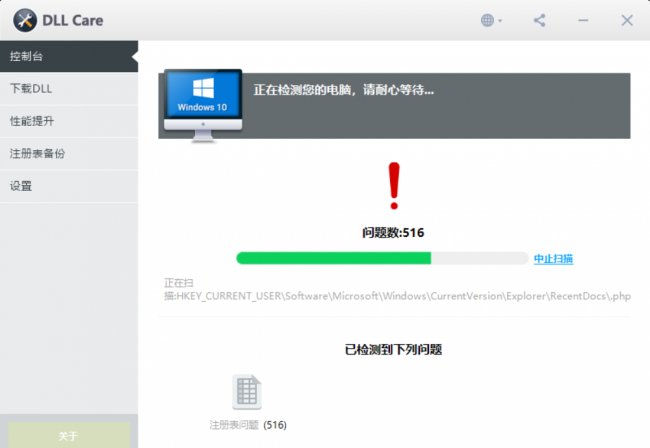Click the 关于 button at sidebar bottom

(69, 435)
